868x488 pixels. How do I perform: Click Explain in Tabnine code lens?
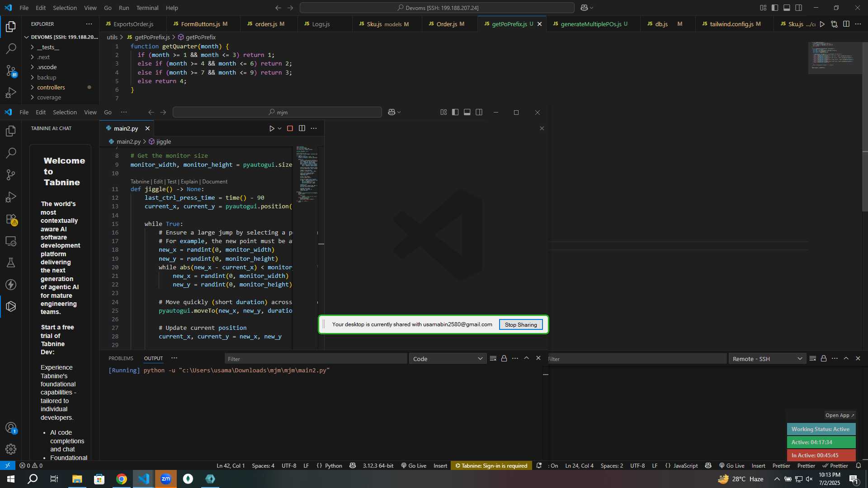[189, 182]
